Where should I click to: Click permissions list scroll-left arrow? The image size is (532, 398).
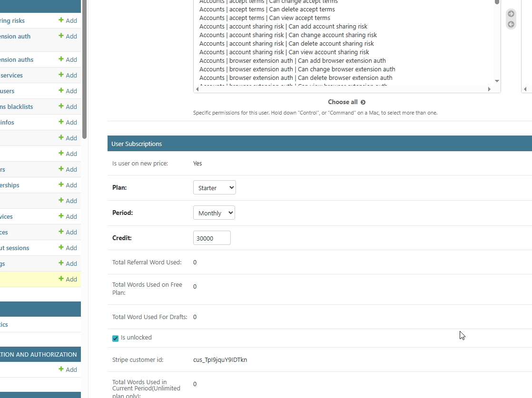197,89
